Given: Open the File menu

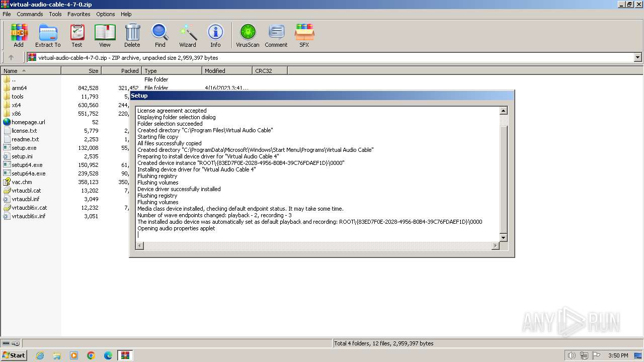Looking at the screenshot, I should point(7,14).
